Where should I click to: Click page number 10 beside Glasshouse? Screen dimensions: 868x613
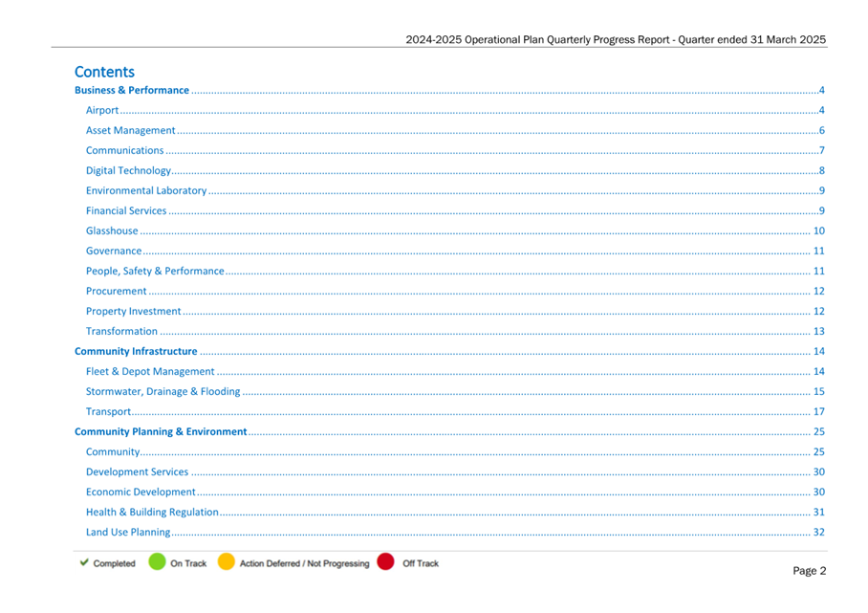coord(819,230)
